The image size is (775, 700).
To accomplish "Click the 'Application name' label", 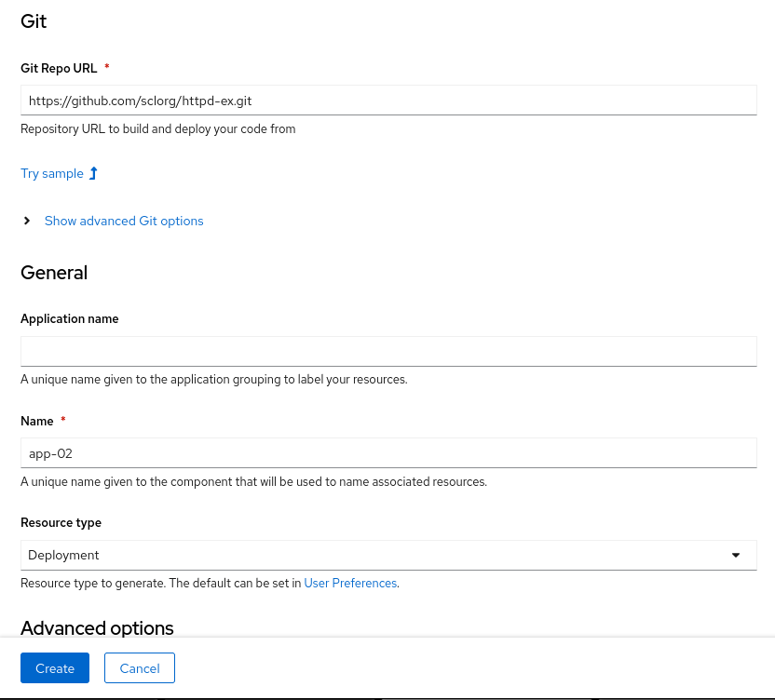I will click(70, 318).
